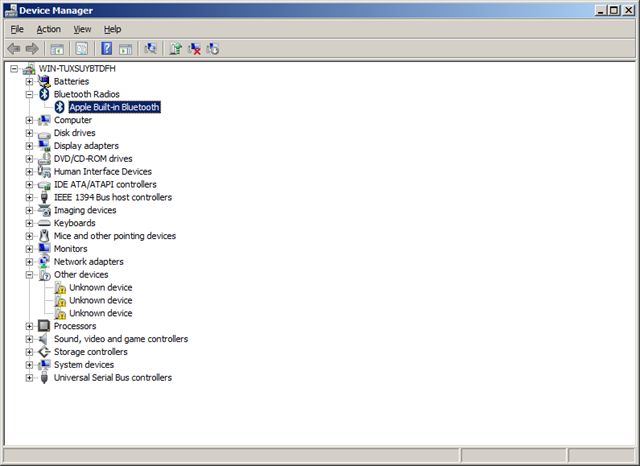Minimize the Device Manager window
The height and width of the screenshot is (466, 640).
pos(600,10)
